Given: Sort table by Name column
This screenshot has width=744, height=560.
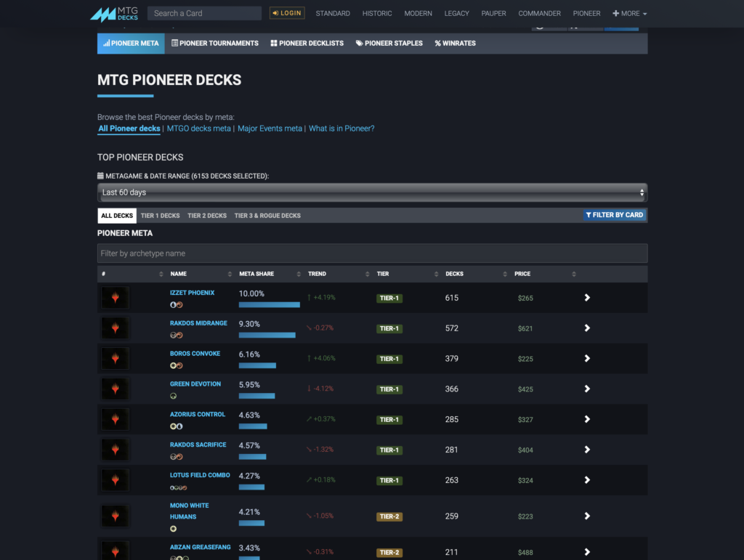Looking at the screenshot, I should click(x=201, y=274).
